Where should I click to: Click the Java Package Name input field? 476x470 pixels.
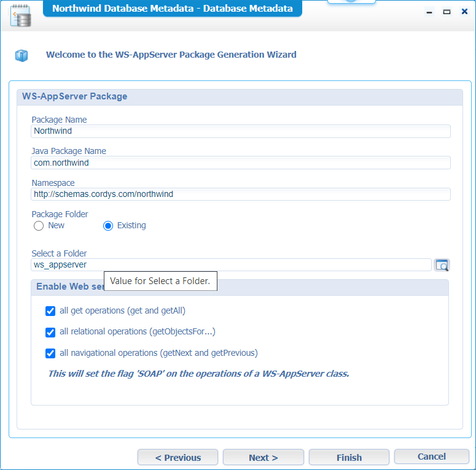240,163
